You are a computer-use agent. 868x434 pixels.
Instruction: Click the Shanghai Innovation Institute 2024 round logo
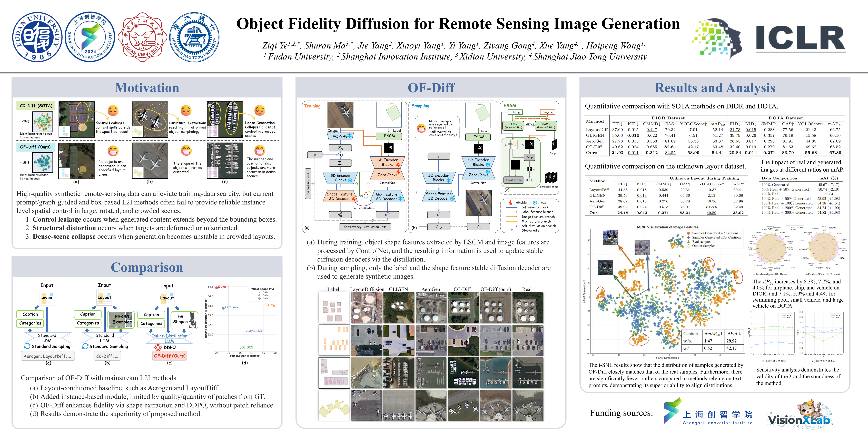[x=90, y=37]
